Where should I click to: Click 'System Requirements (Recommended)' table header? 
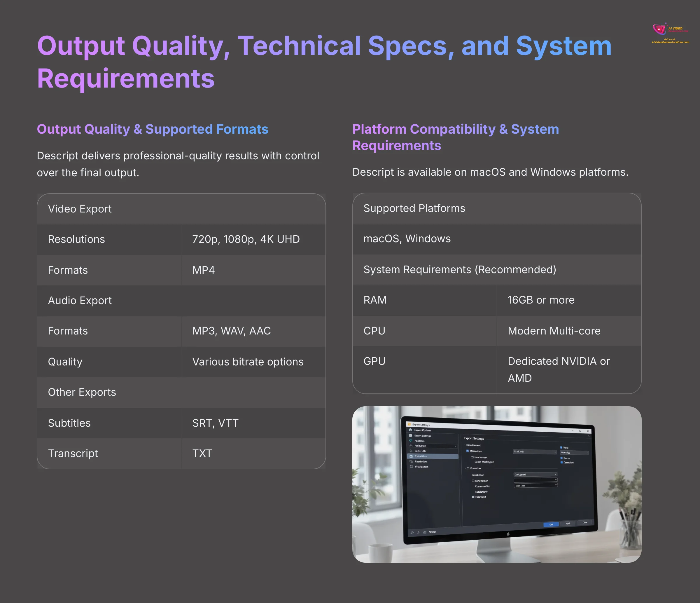pos(497,269)
